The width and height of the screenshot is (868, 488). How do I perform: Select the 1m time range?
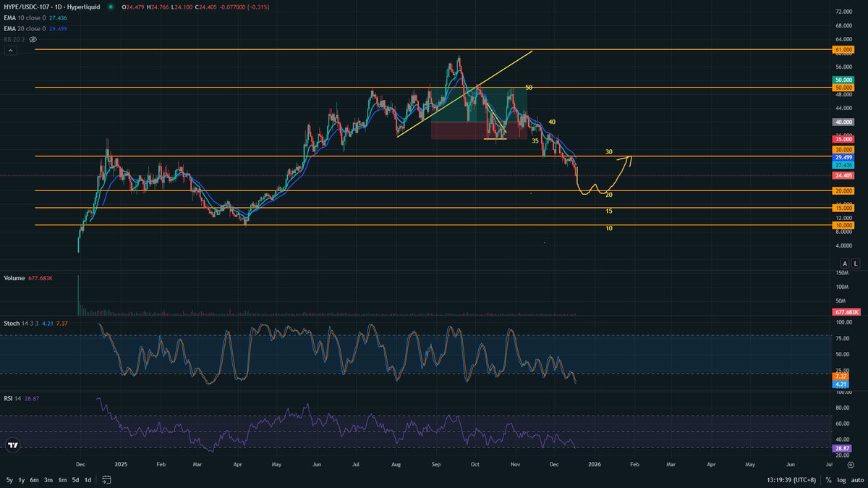click(x=62, y=480)
